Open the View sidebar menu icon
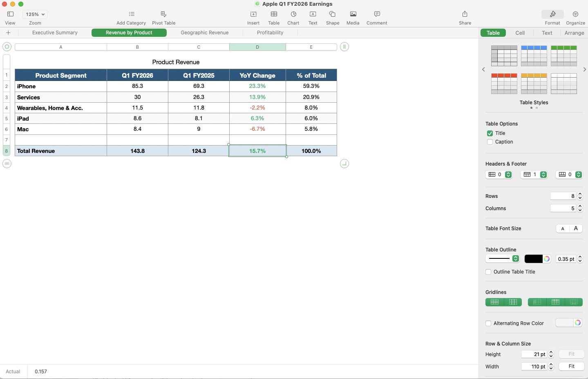588x379 pixels. (x=10, y=14)
